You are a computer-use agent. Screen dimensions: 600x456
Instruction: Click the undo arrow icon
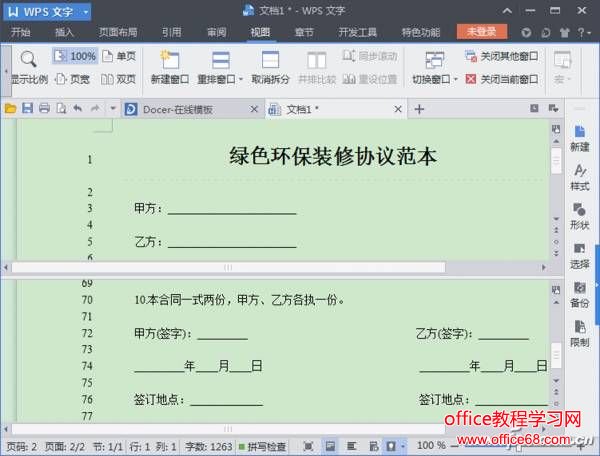point(78,109)
